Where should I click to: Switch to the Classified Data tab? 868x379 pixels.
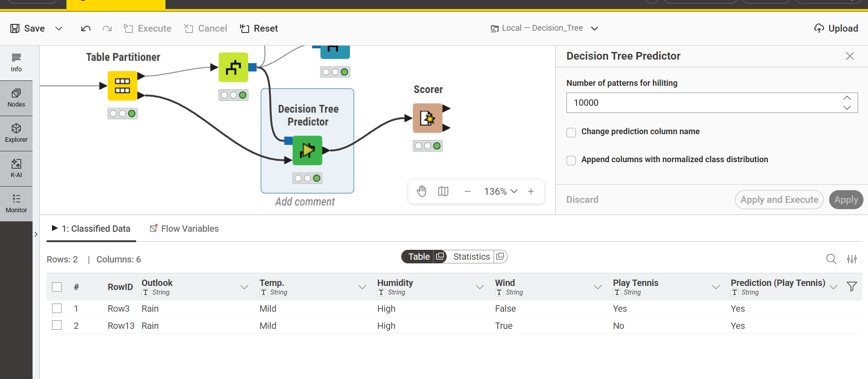(x=91, y=229)
